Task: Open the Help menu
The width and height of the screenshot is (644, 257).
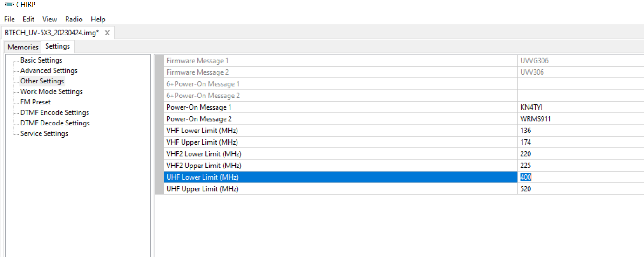Action: [x=98, y=19]
